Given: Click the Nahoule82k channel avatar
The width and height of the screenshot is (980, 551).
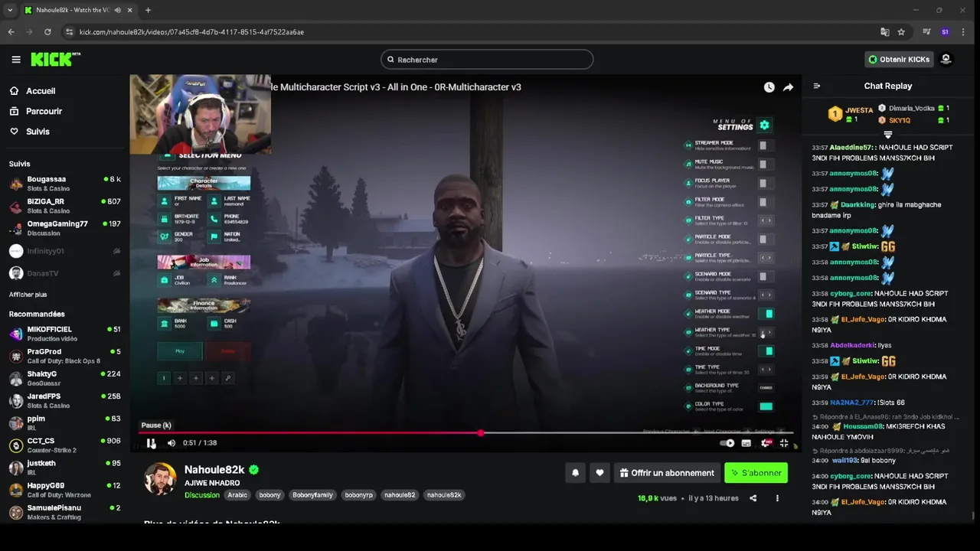Looking at the screenshot, I should [161, 478].
